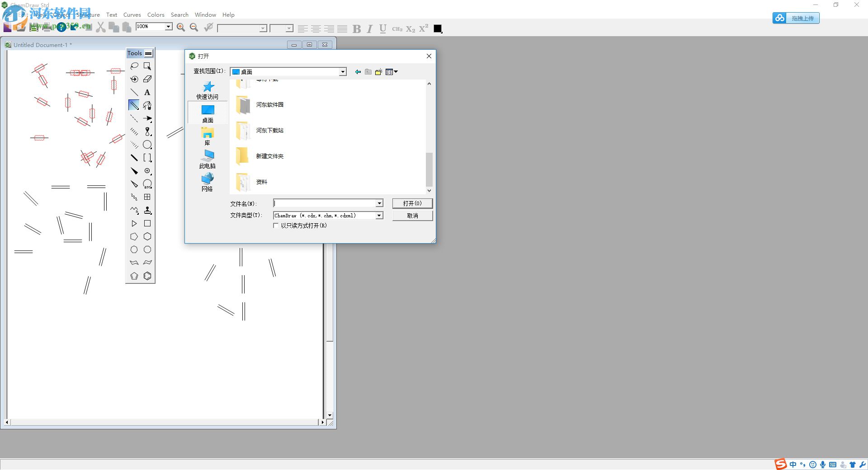The width and height of the screenshot is (868, 470).
Task: Check the read-only open checkbox
Action: click(x=276, y=226)
